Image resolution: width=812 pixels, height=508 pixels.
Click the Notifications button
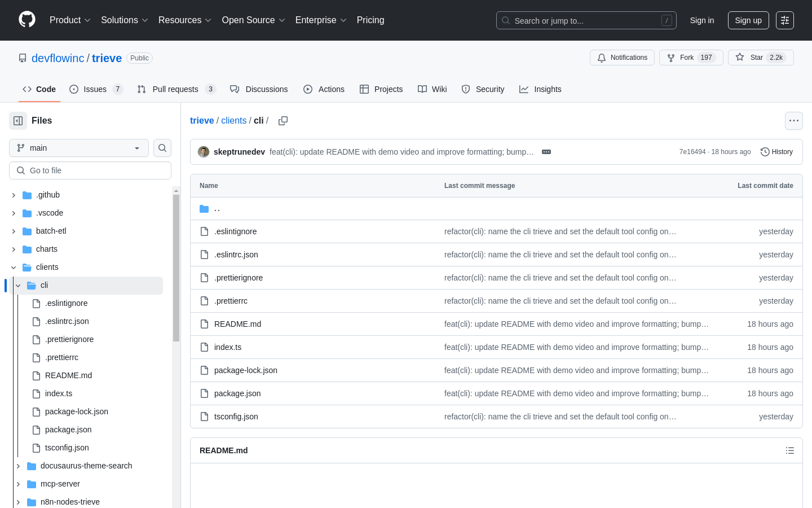pos(622,58)
